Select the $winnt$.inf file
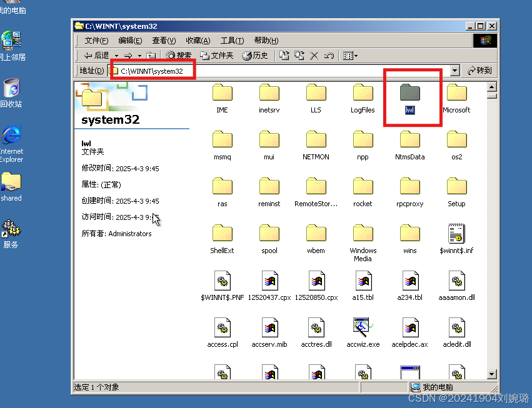532x408 pixels. point(457,239)
